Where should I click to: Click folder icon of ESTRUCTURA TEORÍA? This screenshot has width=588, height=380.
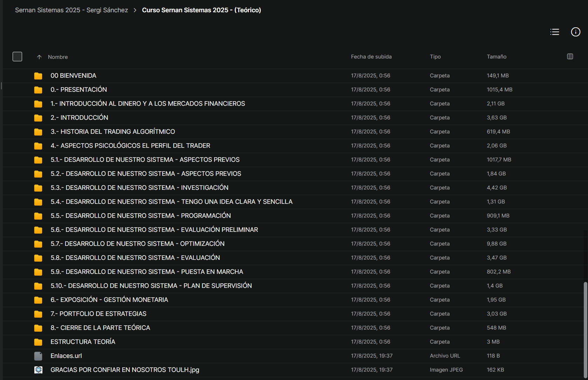tap(38, 342)
